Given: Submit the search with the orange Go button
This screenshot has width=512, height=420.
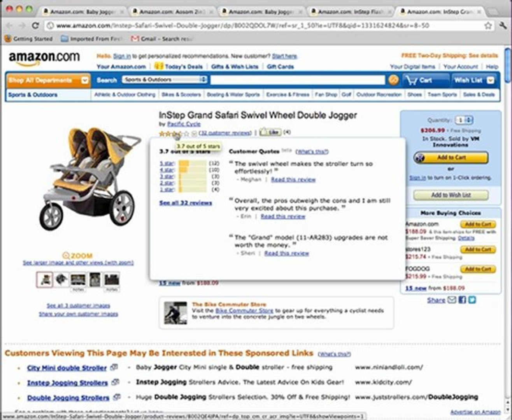Looking at the screenshot, I should point(393,80).
